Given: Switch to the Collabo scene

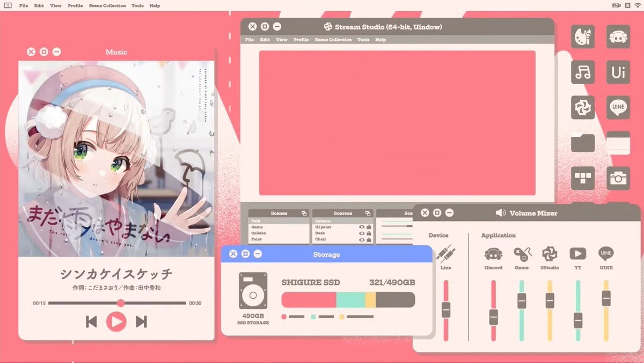Looking at the screenshot, I should click(279, 233).
